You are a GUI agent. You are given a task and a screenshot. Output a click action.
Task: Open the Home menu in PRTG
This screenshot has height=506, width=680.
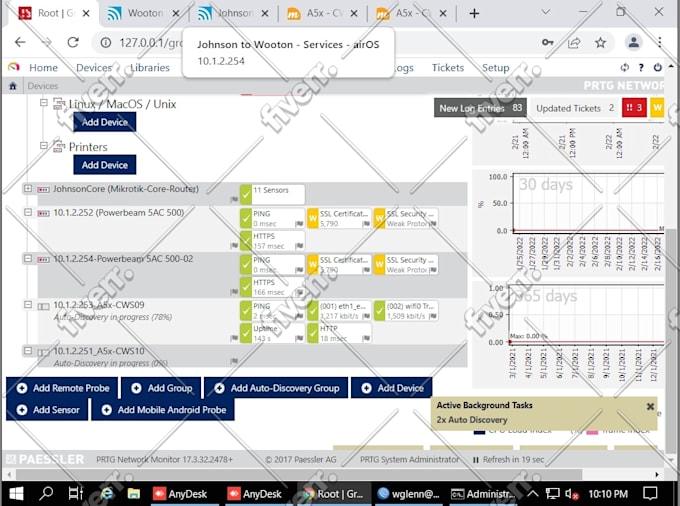point(43,68)
